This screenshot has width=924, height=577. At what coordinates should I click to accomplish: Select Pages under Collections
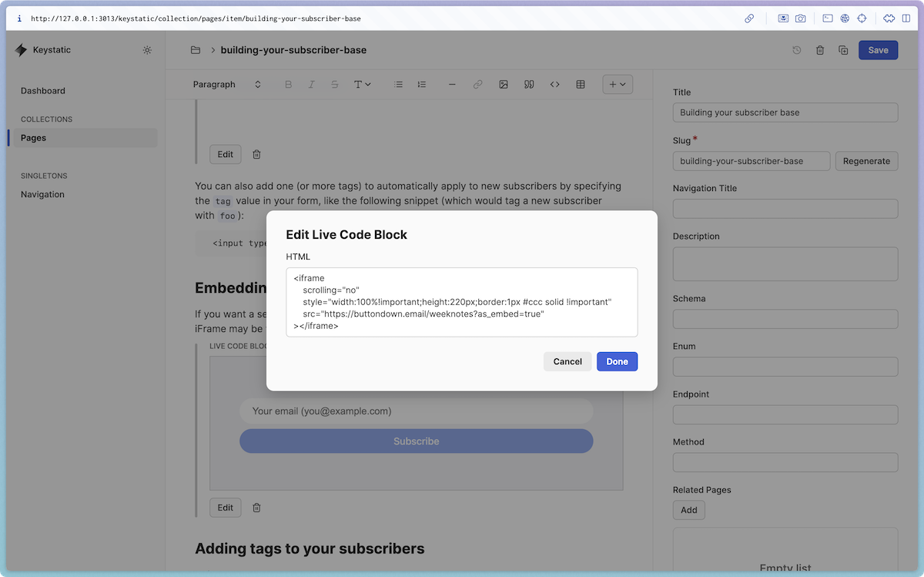(32, 137)
